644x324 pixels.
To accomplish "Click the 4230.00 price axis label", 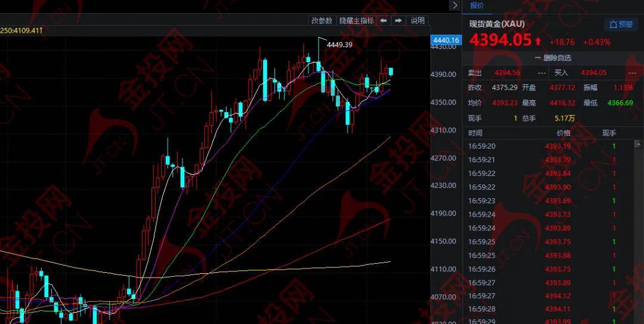I will 443,186.
